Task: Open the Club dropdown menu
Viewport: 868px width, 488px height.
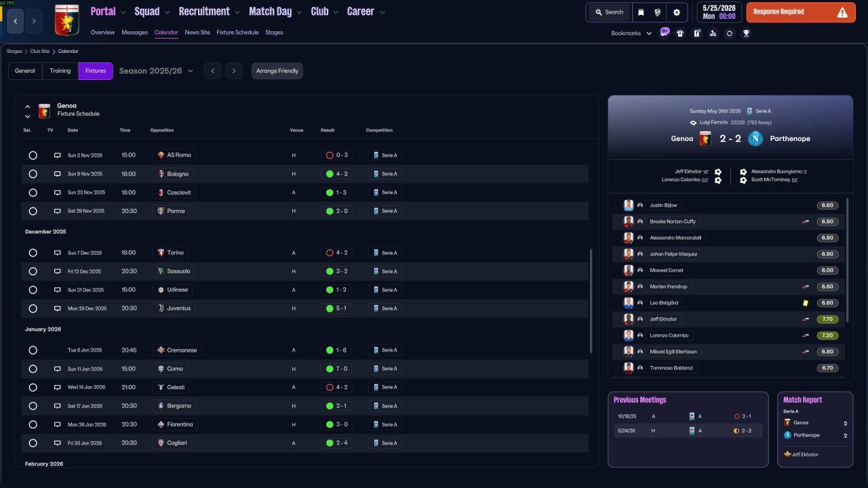Action: point(325,12)
